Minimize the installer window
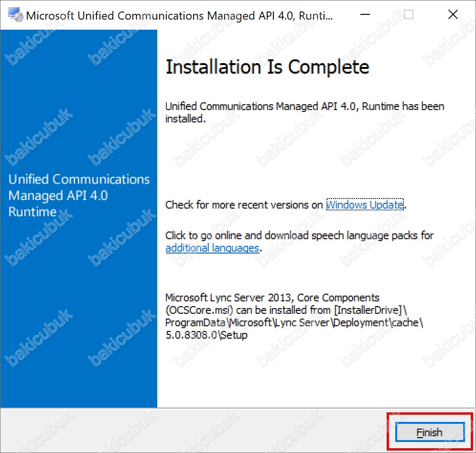476x453 pixels. pyautogui.click(x=365, y=14)
